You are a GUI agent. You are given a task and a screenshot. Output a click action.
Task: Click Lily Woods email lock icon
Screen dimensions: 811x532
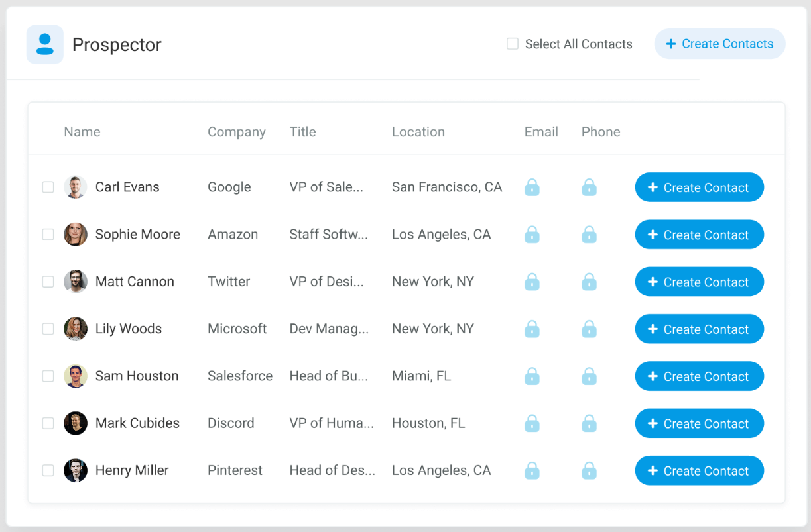(x=532, y=329)
